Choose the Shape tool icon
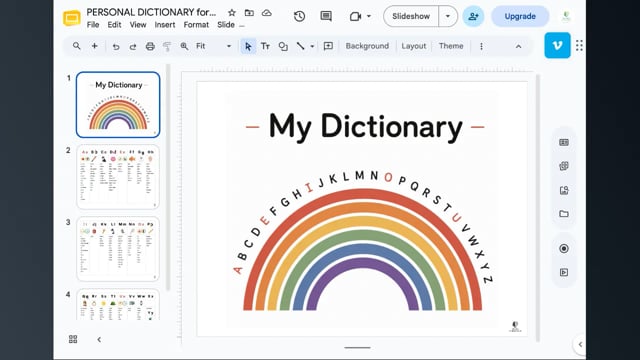The image size is (640, 360). [x=283, y=46]
